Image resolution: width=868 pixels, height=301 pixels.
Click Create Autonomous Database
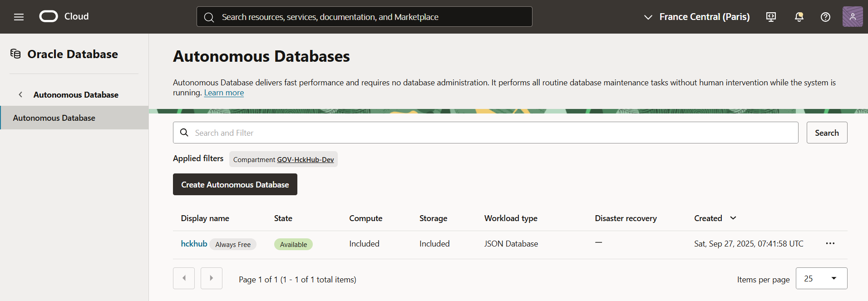[235, 184]
